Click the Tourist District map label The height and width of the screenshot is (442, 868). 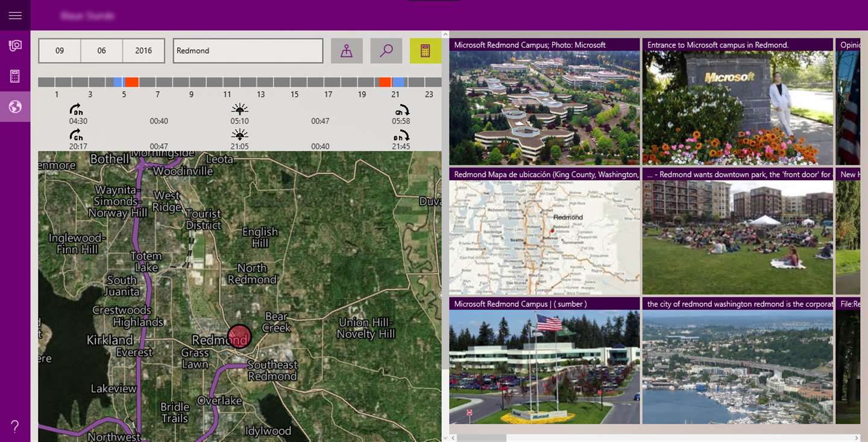pyautogui.click(x=203, y=219)
